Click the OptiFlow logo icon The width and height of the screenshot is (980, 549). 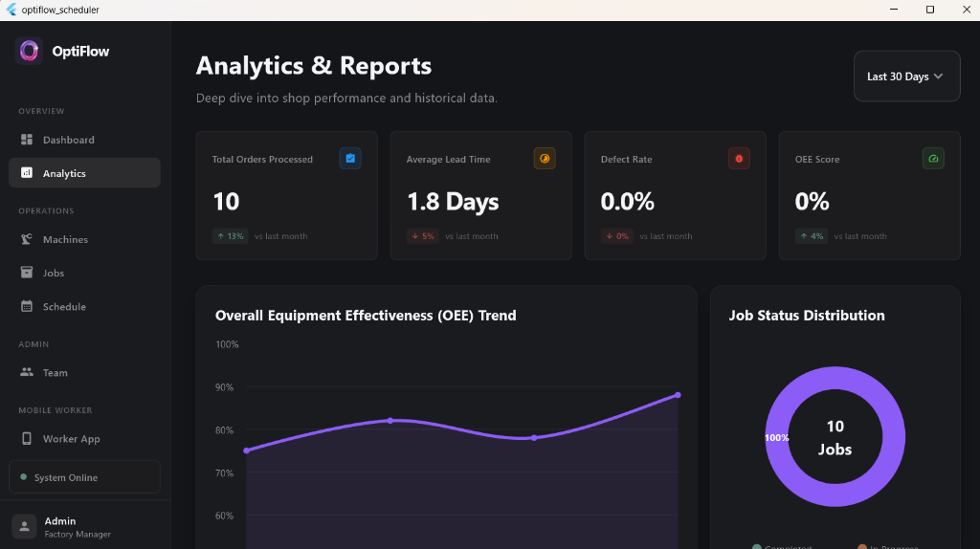29,51
